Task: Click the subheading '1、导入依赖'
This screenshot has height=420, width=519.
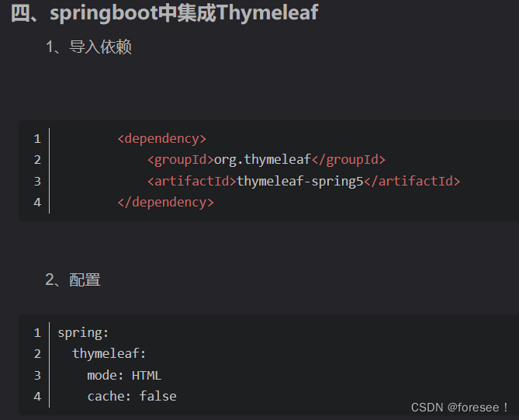Action: coord(88,47)
